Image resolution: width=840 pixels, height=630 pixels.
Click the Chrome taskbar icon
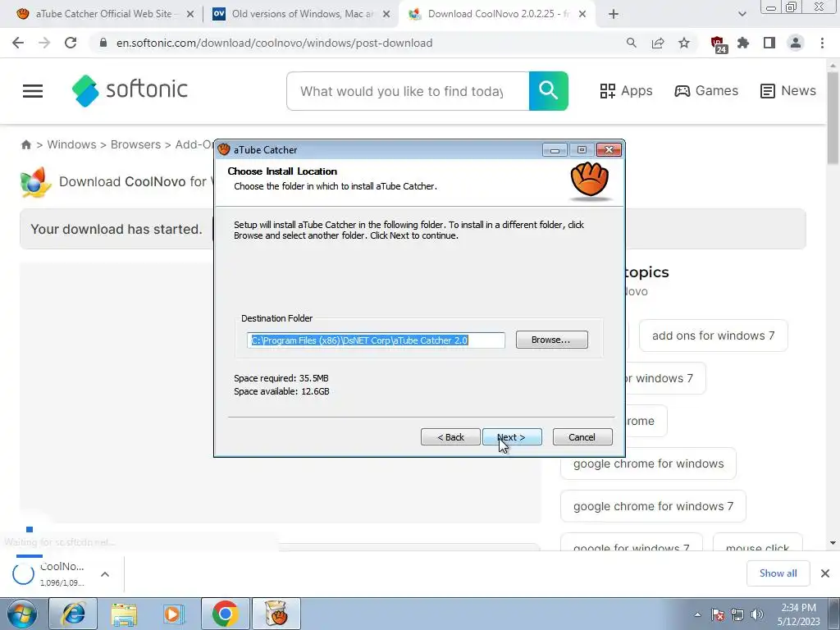pyautogui.click(x=225, y=614)
